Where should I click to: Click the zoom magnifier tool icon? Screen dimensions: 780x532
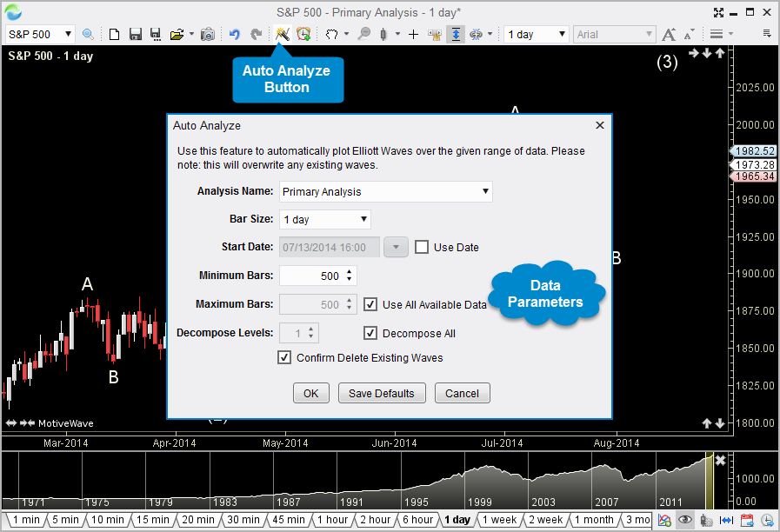pyautogui.click(x=364, y=34)
